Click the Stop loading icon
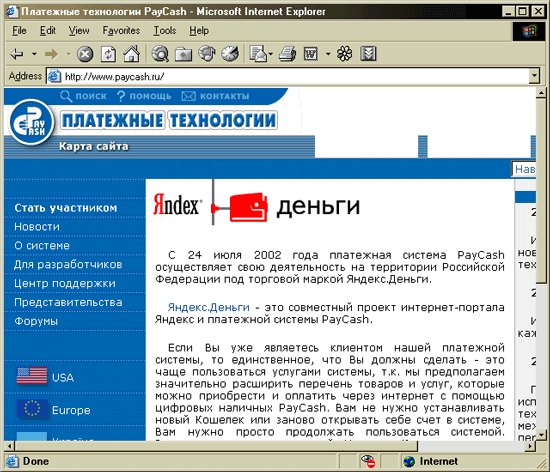This screenshot has height=472, width=550. click(85, 54)
